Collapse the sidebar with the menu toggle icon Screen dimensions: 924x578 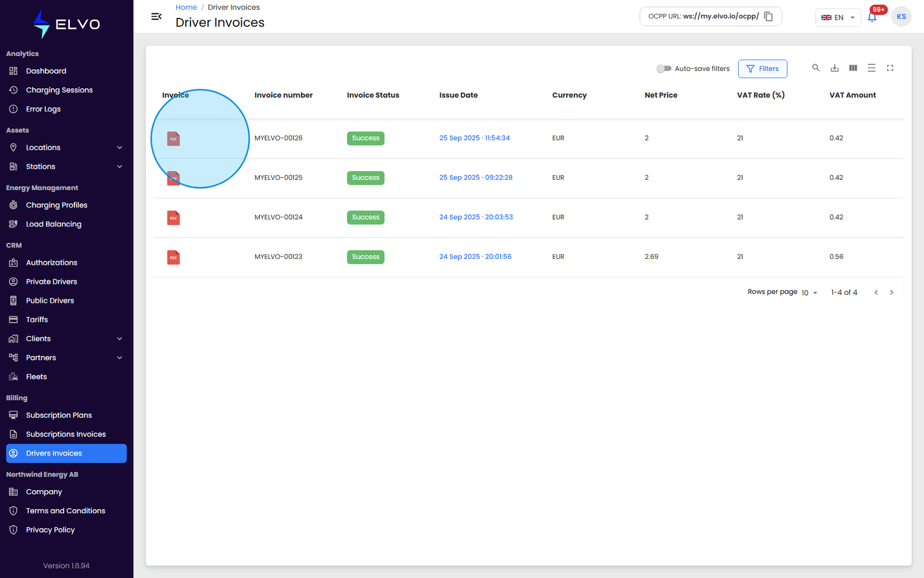pyautogui.click(x=156, y=17)
